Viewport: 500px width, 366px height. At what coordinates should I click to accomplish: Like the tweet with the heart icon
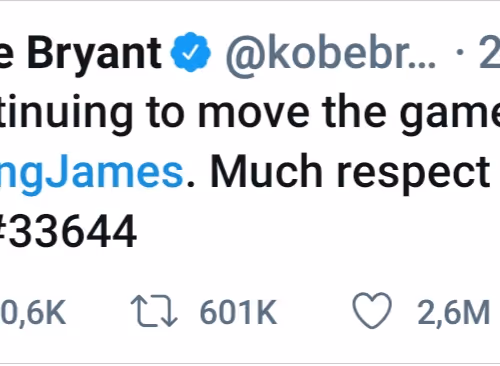click(372, 311)
